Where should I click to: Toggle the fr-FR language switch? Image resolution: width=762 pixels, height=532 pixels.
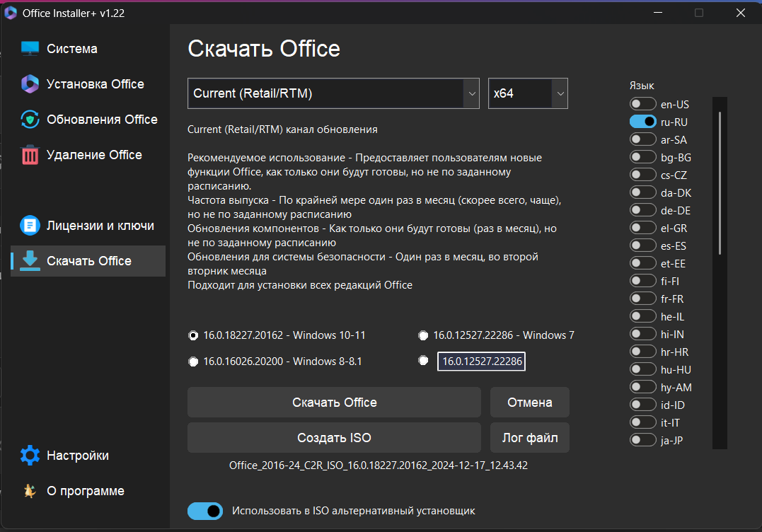643,299
